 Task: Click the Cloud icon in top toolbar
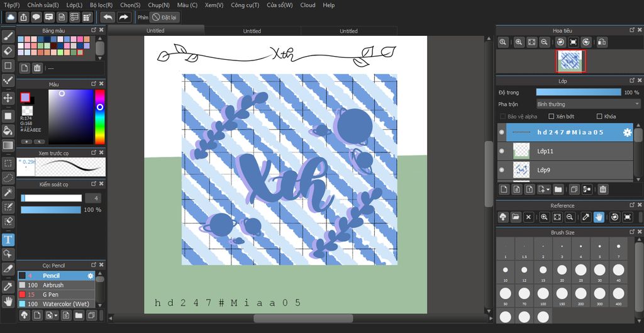[x=11, y=17]
